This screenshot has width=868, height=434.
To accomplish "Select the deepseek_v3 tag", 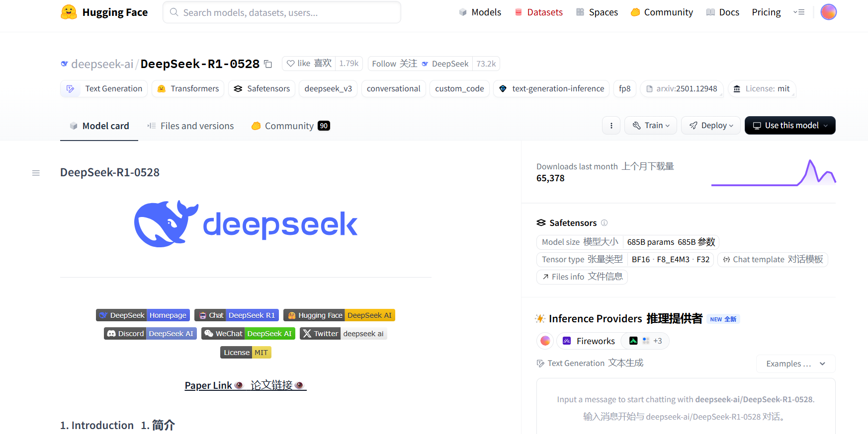I will 328,88.
